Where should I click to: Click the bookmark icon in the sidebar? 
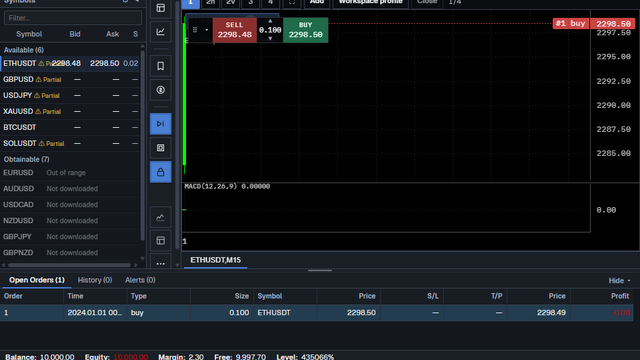pyautogui.click(x=160, y=66)
